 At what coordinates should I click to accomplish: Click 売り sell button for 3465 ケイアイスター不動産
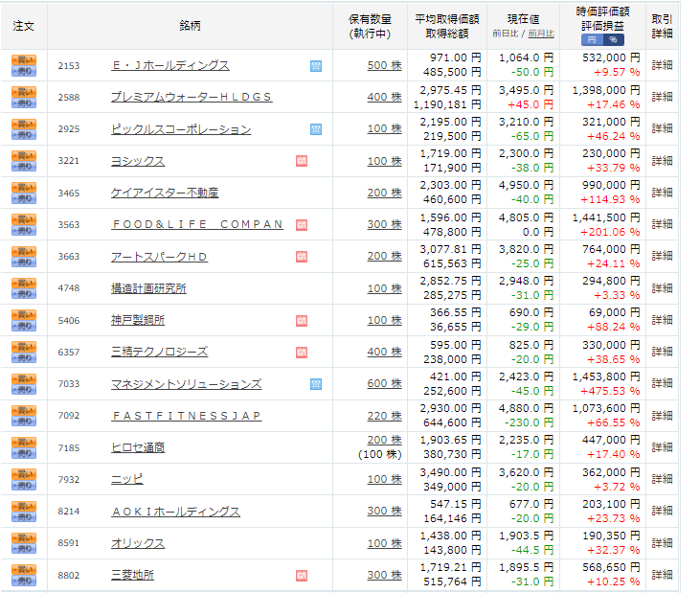(x=24, y=198)
